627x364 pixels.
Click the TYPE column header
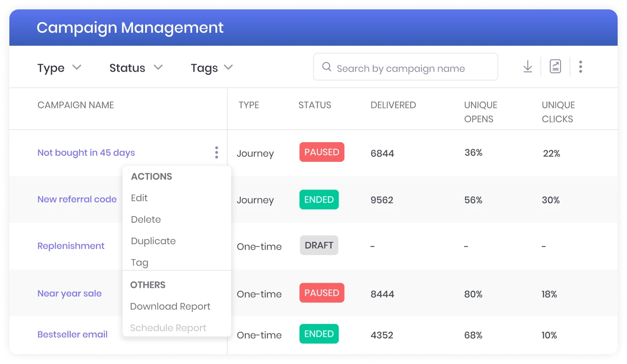(x=249, y=105)
